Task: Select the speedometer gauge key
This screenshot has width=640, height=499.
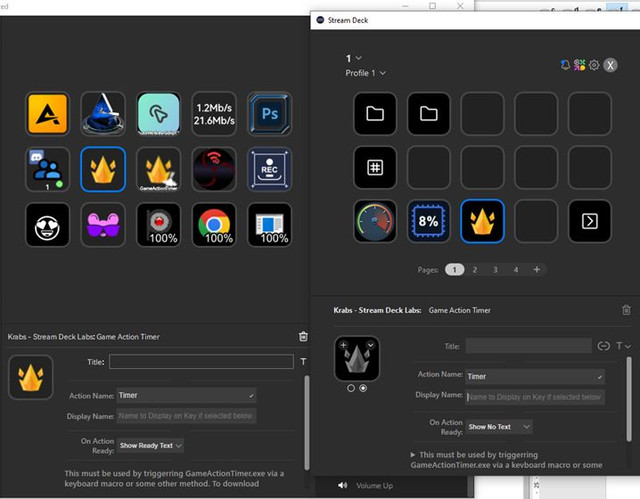Action: click(375, 221)
